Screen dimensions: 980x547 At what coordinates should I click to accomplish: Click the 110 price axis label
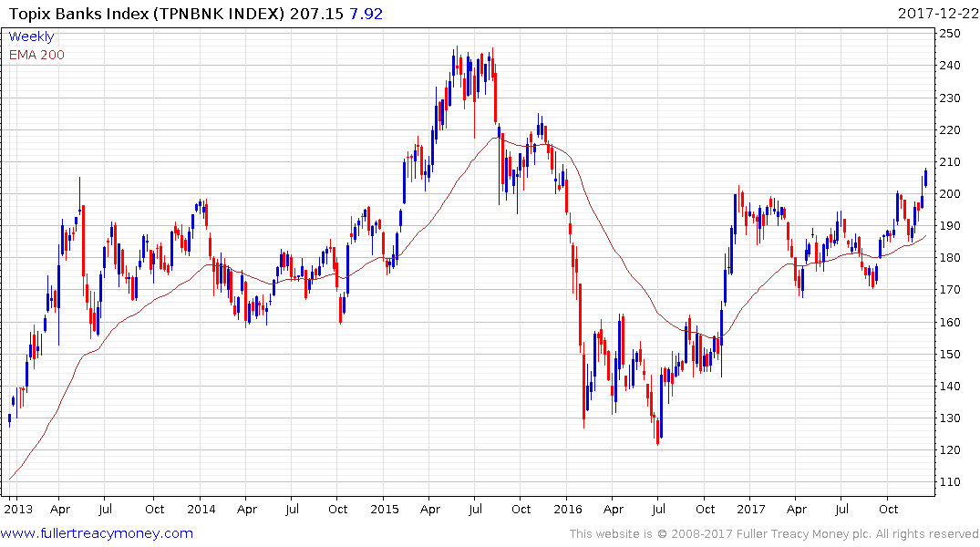950,482
